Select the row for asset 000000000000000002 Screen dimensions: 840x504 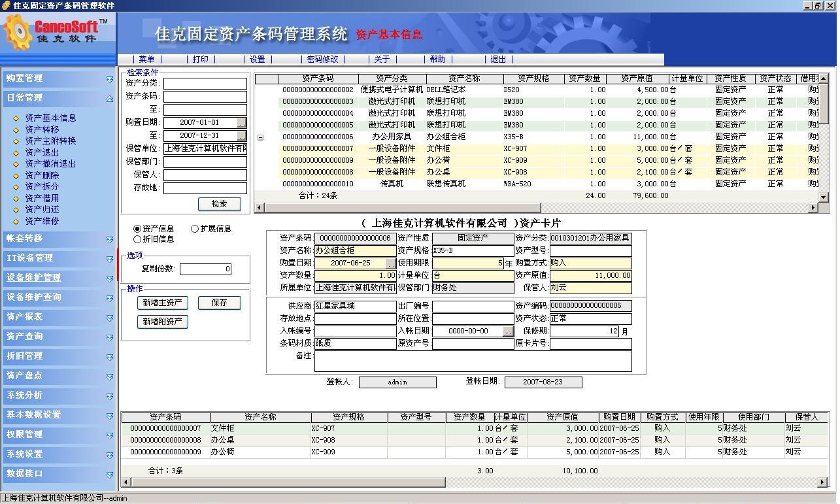[536, 90]
